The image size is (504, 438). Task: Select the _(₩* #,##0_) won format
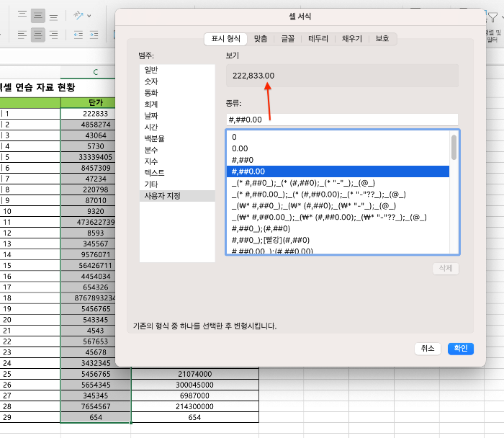click(338, 206)
